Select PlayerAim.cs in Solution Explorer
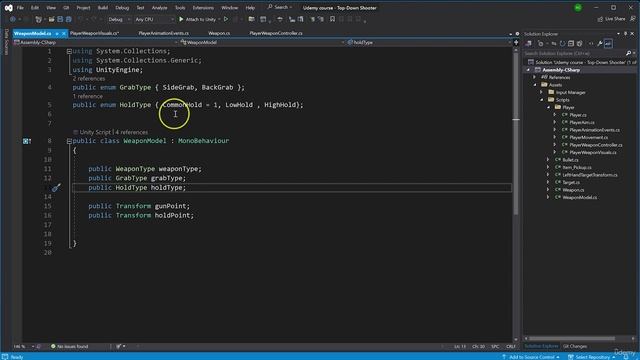The width and height of the screenshot is (640, 360). 582,122
